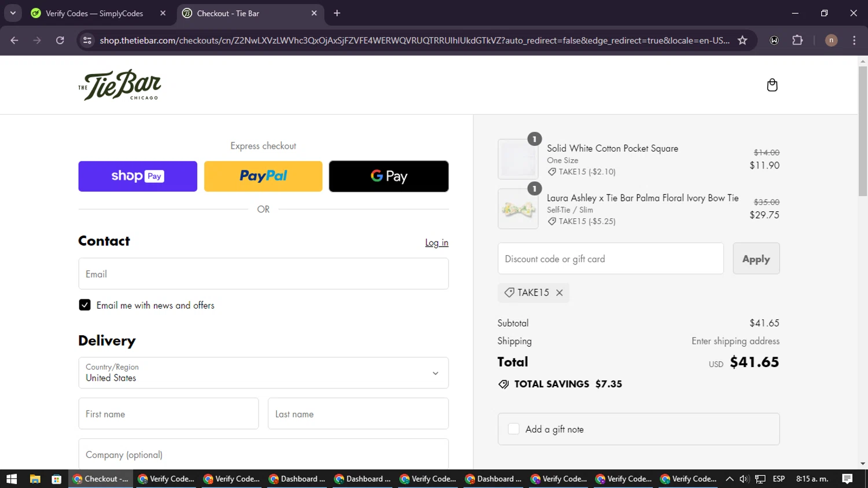Screen dimensions: 868x488
Task: Click the TOTAL SAVINGS $7.35 text
Action: pyautogui.click(x=568, y=384)
